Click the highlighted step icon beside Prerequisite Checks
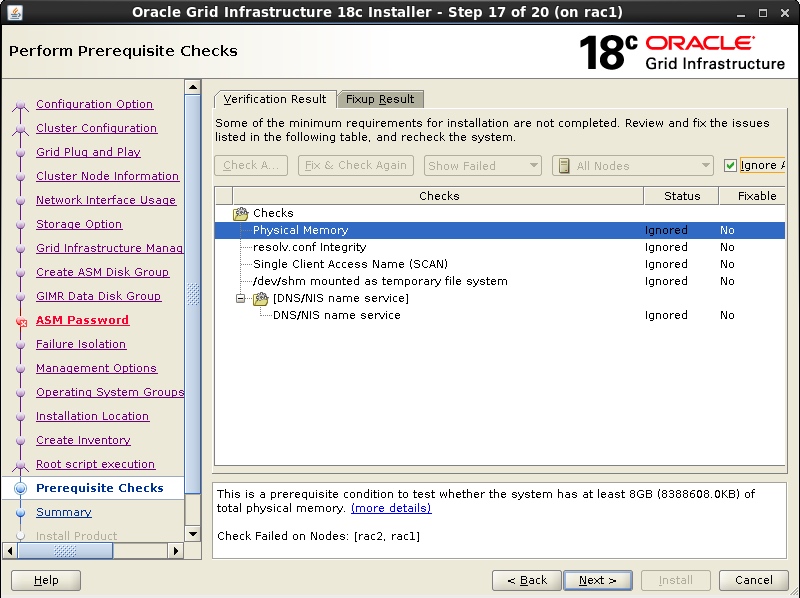800x598 pixels. [x=18, y=487]
